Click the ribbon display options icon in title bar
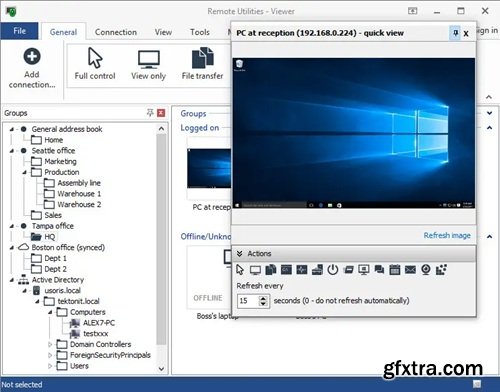500x392 pixels. click(x=413, y=11)
